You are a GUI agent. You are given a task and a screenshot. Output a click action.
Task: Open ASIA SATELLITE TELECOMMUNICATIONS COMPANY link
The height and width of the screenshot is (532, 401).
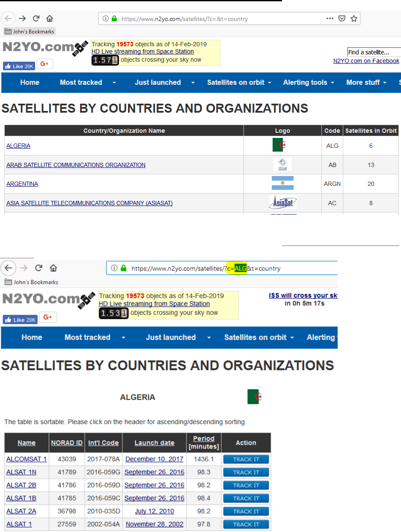coord(89,203)
